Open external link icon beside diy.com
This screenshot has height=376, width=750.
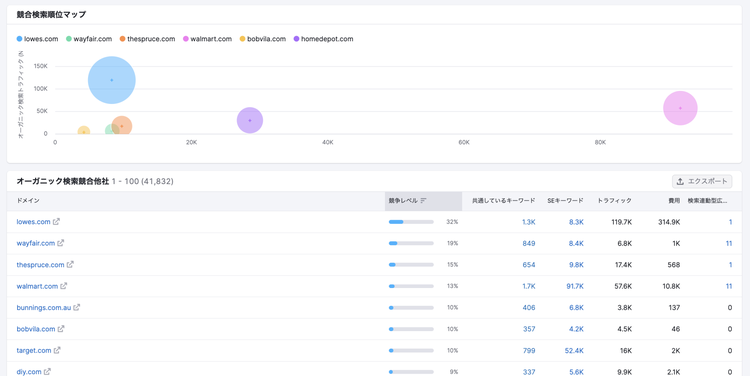[47, 372]
